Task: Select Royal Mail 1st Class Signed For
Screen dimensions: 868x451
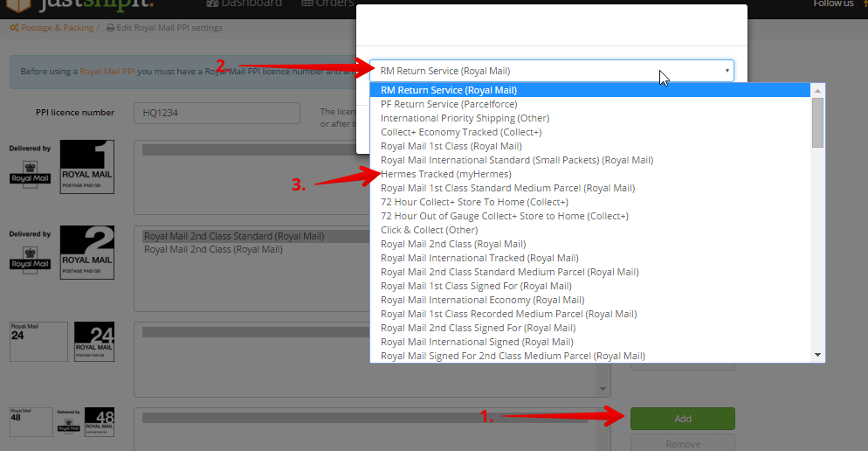Action: [x=590, y=286]
